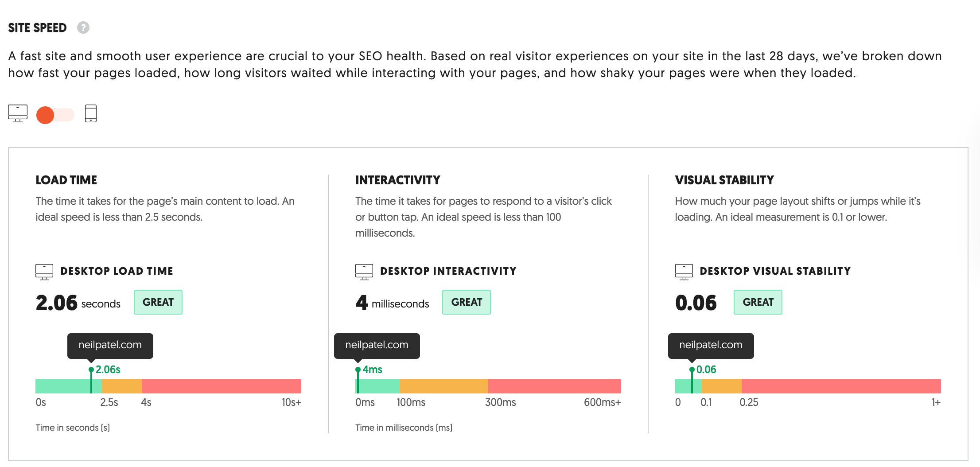Click the monitor icon next to Desktop Load Time
Screen dimensions: 980x467
click(44, 272)
